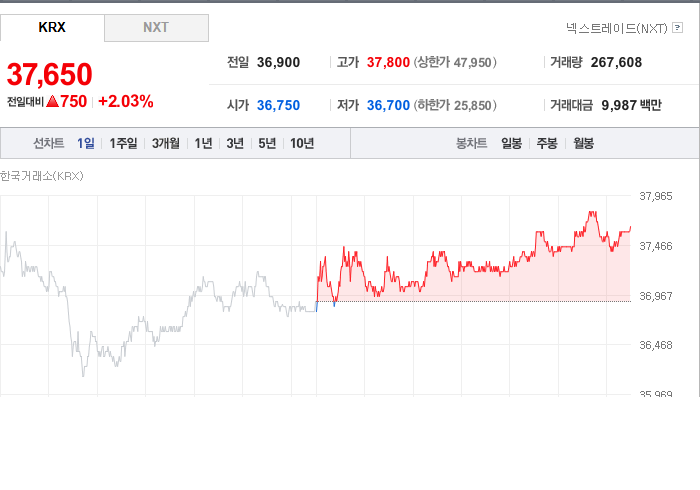Click the change amount 750
Image resolution: width=700 pixels, height=490 pixels.
click(x=74, y=101)
